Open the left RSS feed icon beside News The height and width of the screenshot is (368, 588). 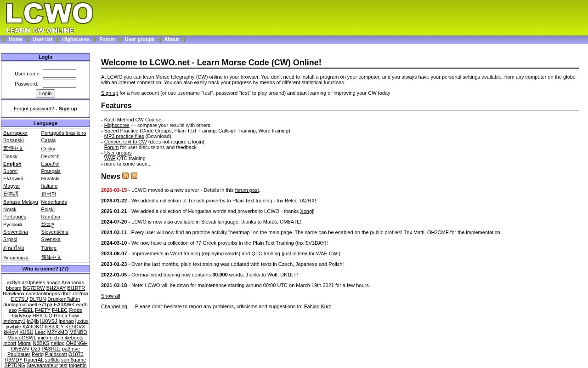[x=125, y=176]
